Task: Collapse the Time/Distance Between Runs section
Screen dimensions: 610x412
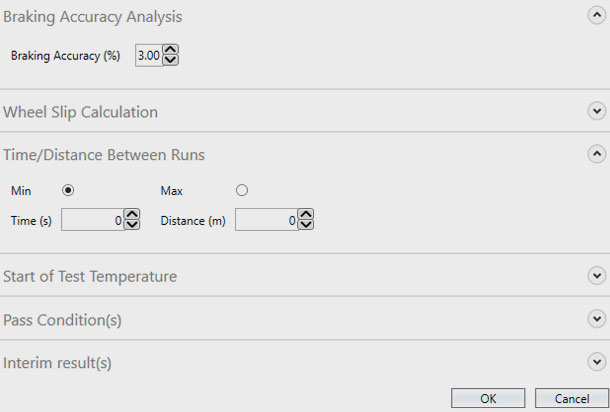Action: [x=597, y=154]
